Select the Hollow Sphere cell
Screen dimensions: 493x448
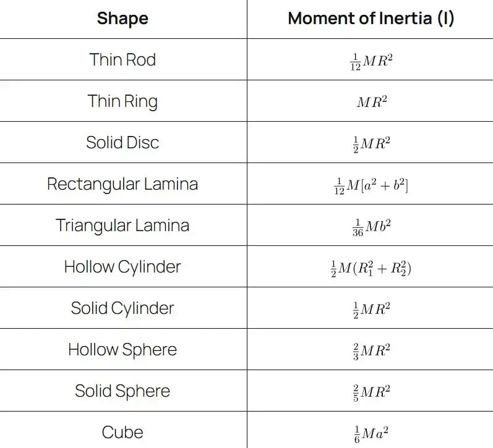click(x=122, y=349)
